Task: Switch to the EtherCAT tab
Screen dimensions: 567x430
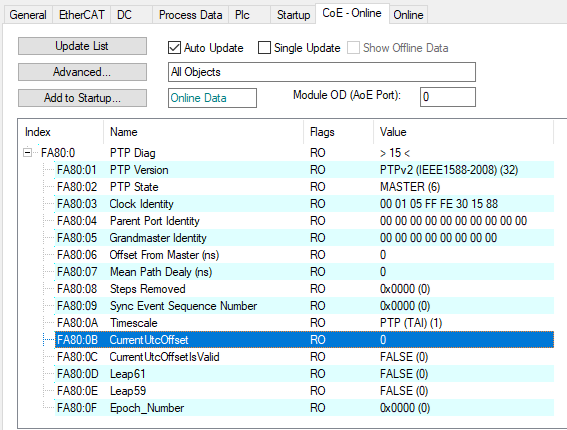Action: click(x=82, y=15)
